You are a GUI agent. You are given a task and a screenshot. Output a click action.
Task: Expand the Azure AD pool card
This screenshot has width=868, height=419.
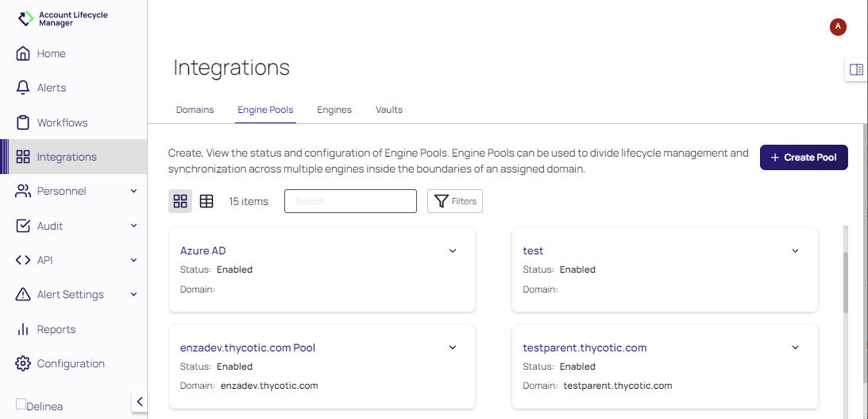(x=453, y=251)
